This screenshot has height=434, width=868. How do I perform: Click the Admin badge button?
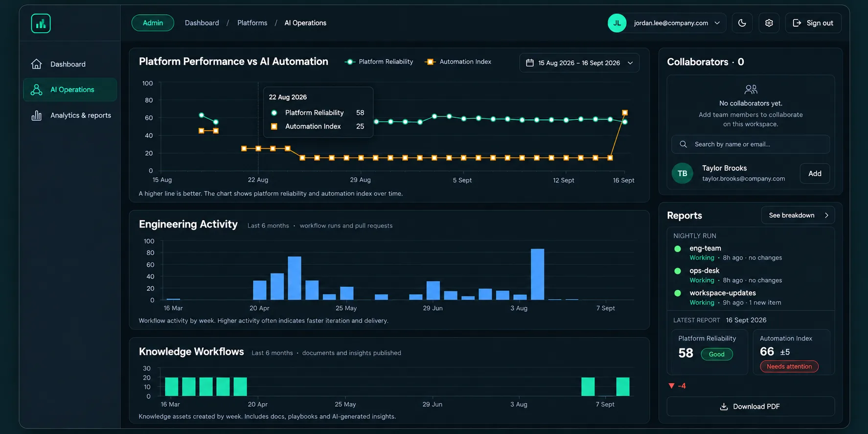pyautogui.click(x=153, y=23)
